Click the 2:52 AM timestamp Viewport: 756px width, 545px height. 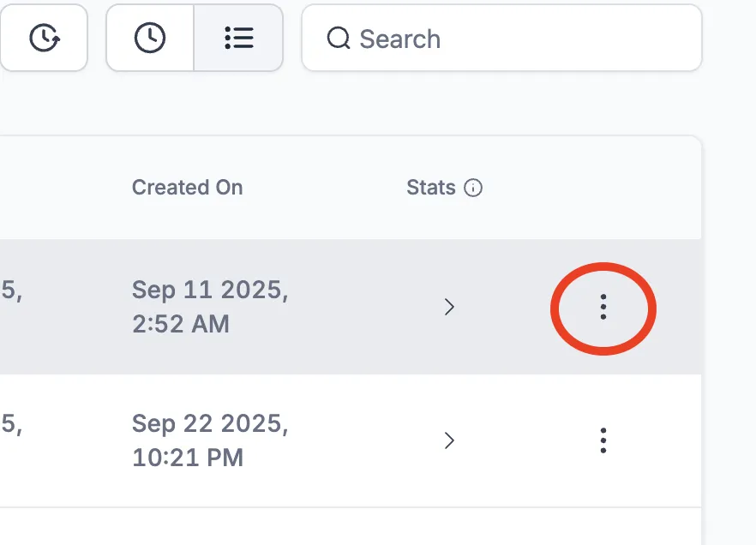[x=180, y=324]
